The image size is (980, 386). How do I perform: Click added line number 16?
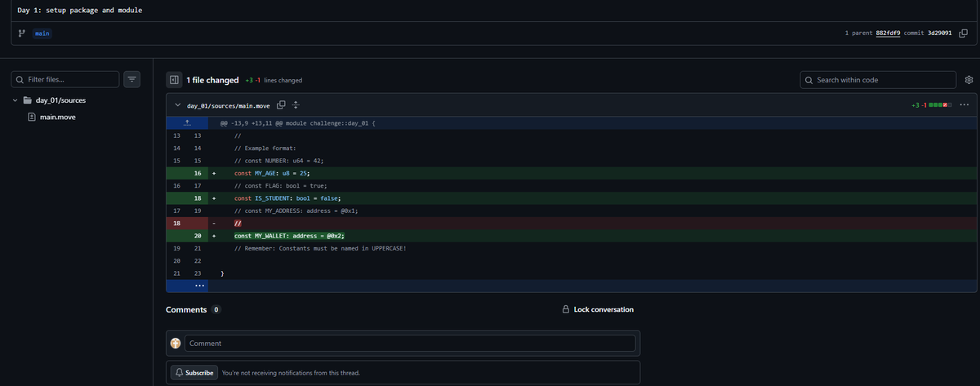point(198,174)
